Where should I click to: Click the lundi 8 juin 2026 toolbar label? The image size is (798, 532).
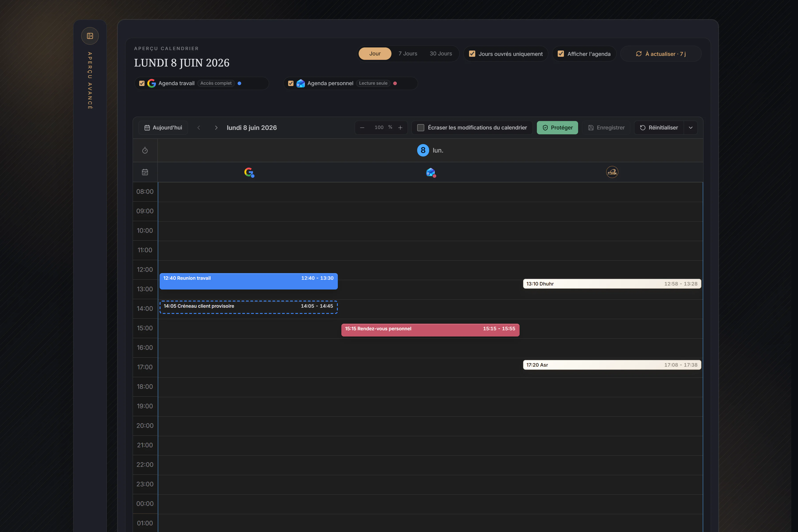tap(252, 128)
